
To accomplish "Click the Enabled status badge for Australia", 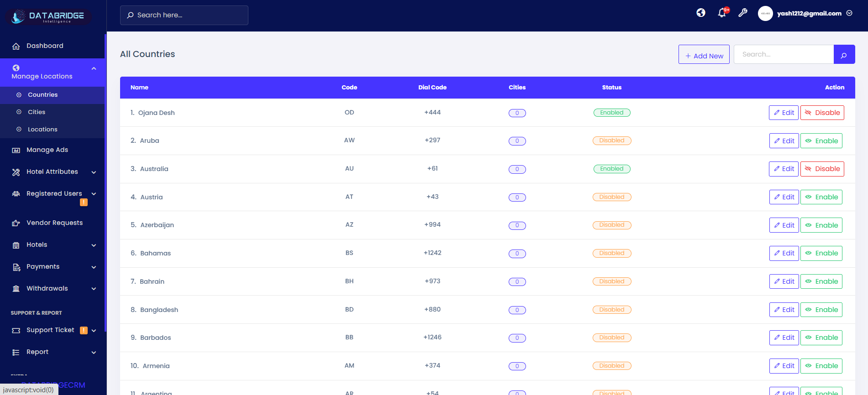I will click(x=612, y=169).
